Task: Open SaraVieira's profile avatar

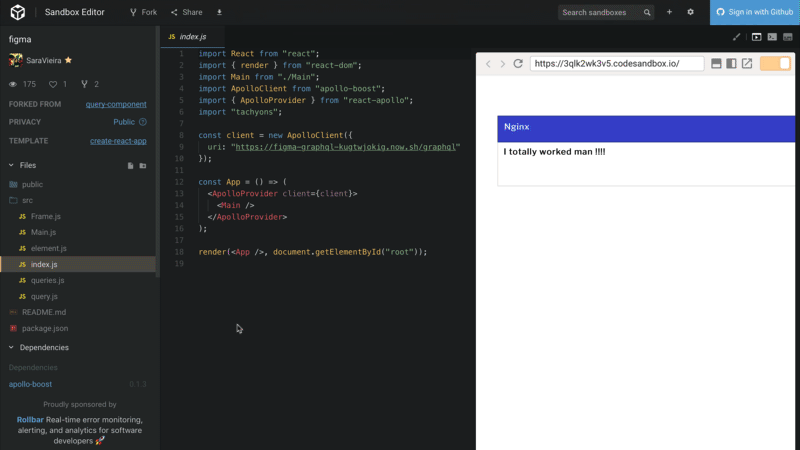Action: pyautogui.click(x=16, y=60)
